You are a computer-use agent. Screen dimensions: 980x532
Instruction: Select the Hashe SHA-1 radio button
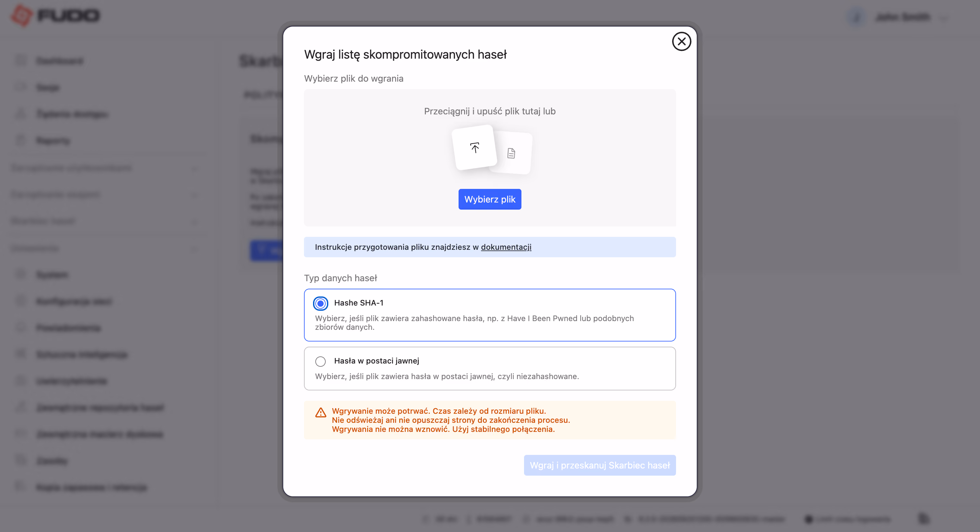(x=321, y=304)
